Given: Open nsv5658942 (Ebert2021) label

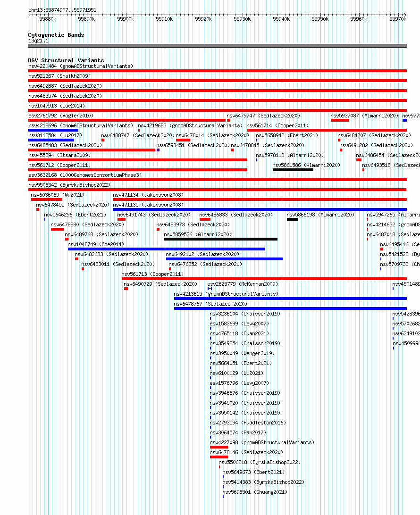Looking at the screenshot, I should pos(287,135).
